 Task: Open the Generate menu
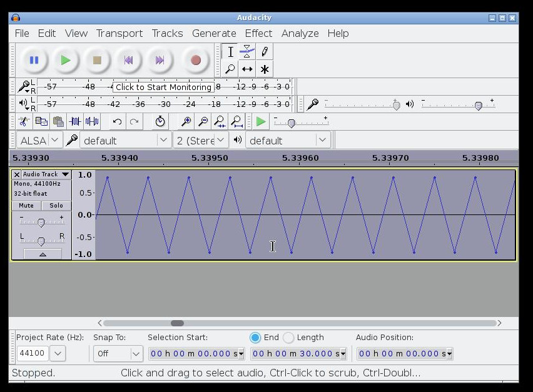214,33
